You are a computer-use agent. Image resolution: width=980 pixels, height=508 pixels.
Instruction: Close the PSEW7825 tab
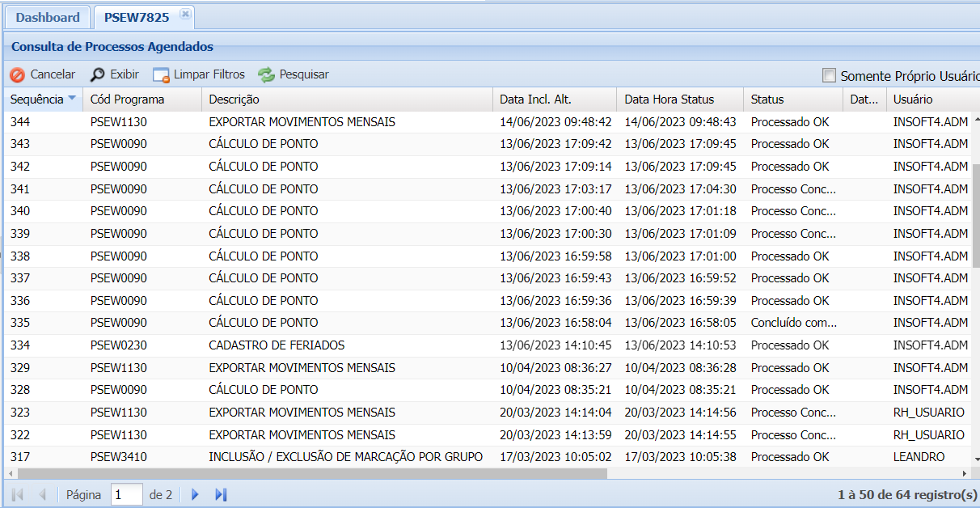pos(185,15)
